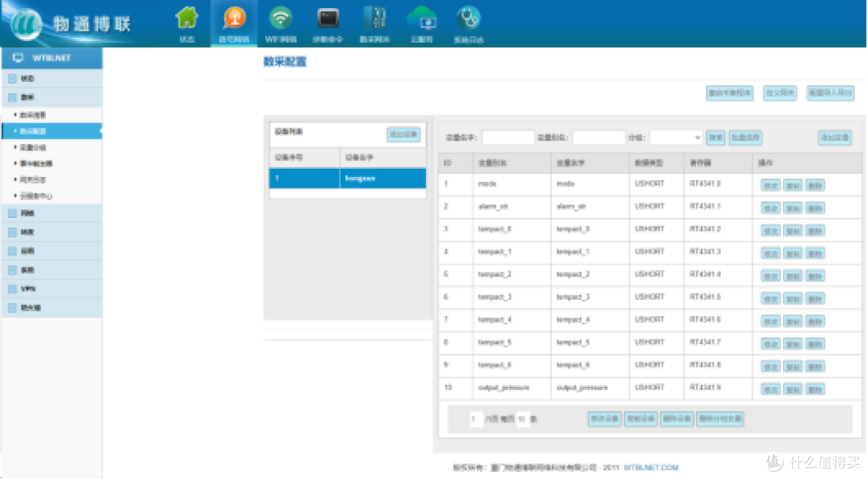Click the search button next to group dropdown

click(715, 137)
